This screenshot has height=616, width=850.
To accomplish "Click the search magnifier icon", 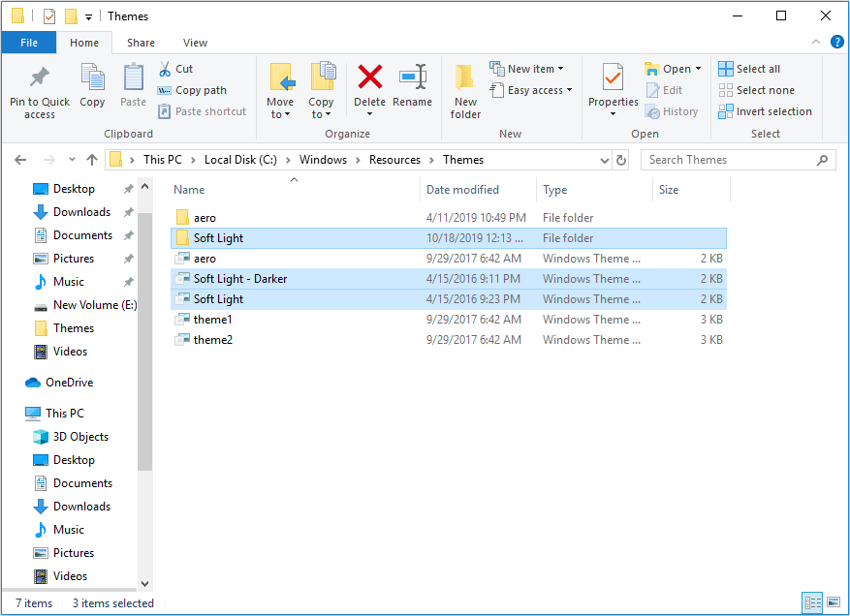I will tap(822, 160).
